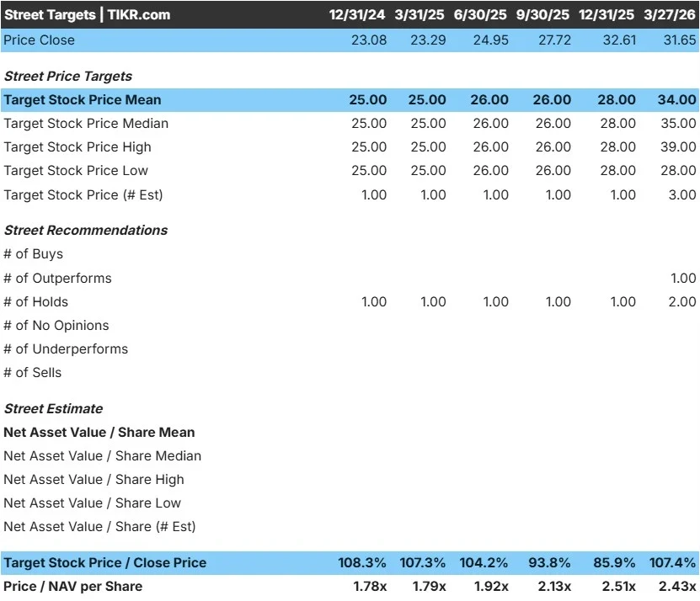Select Net Asset Value / Share Low label
Screen dimensions: 700x601
tap(92, 503)
